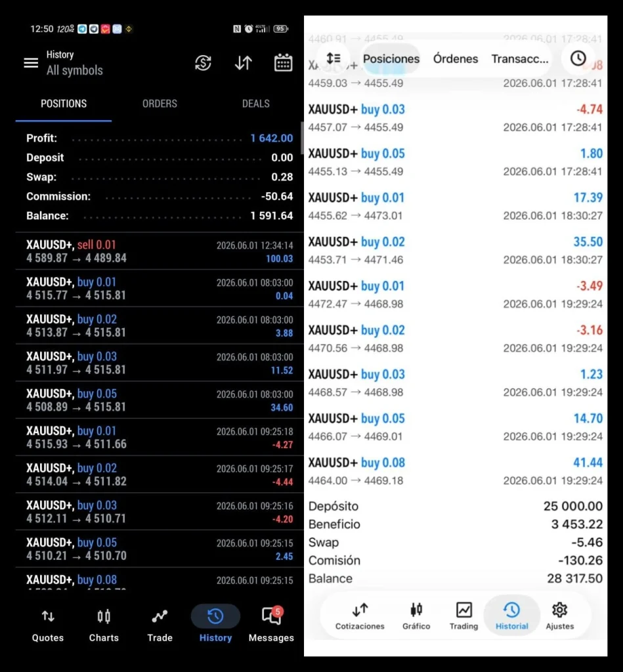Open the buy 0.05 trade with 34.60 profit

click(x=160, y=400)
